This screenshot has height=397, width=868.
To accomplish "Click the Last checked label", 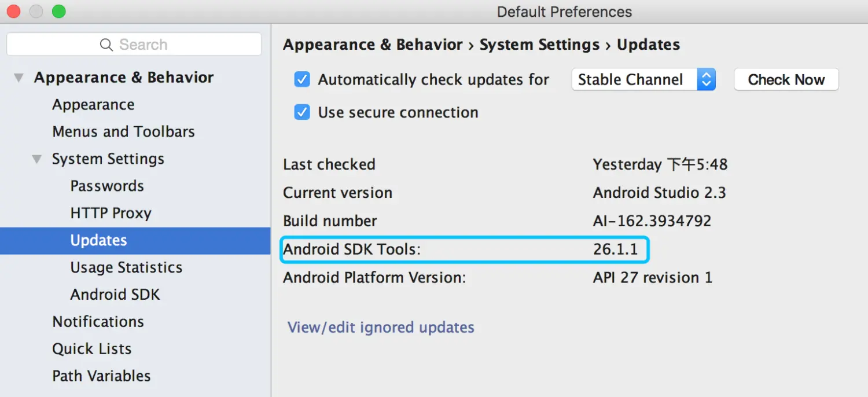I will pos(329,164).
